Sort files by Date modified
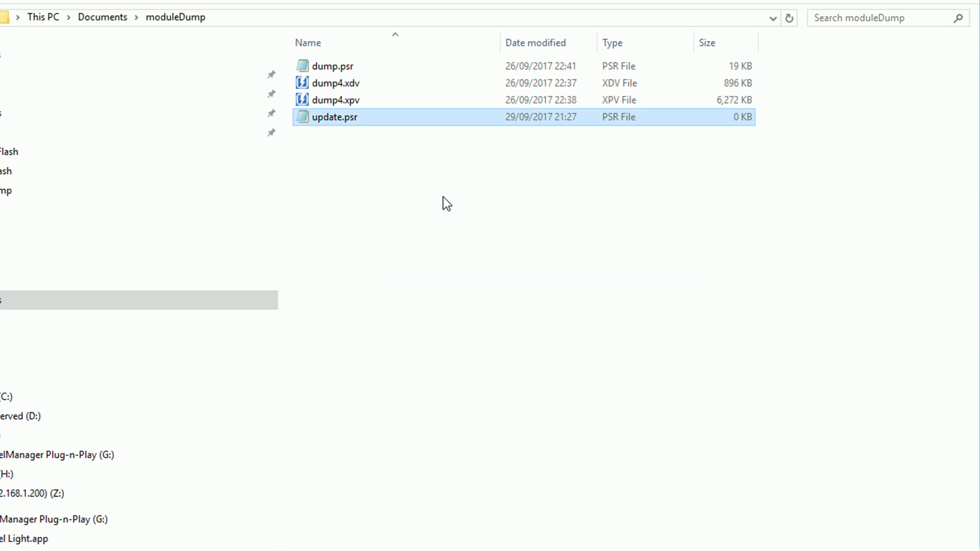 point(535,42)
